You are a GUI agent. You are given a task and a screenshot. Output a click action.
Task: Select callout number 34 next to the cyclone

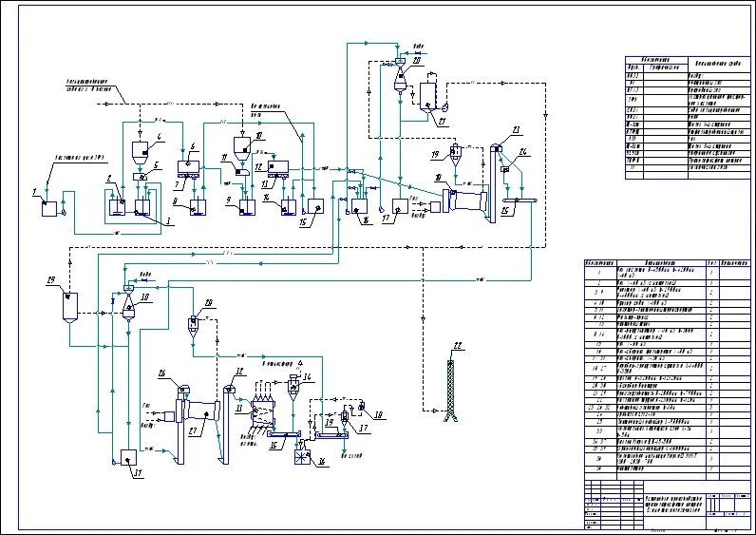click(x=307, y=376)
